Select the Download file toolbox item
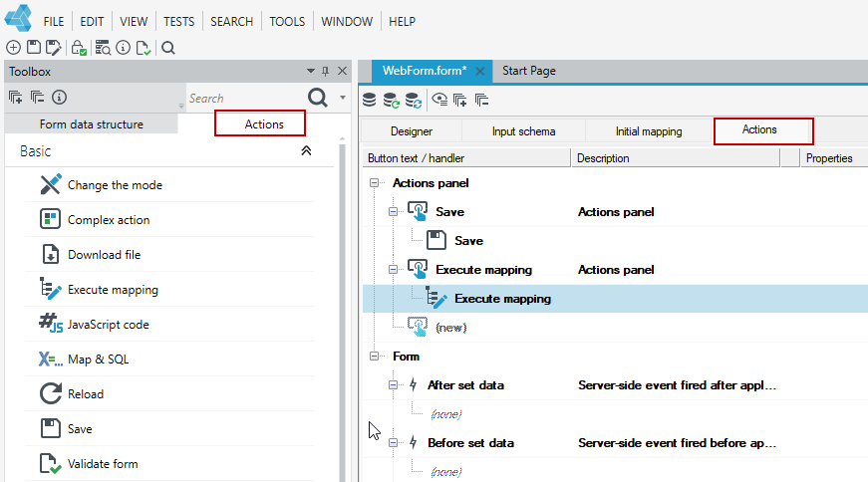This screenshot has height=482, width=868. pyautogui.click(x=168, y=255)
